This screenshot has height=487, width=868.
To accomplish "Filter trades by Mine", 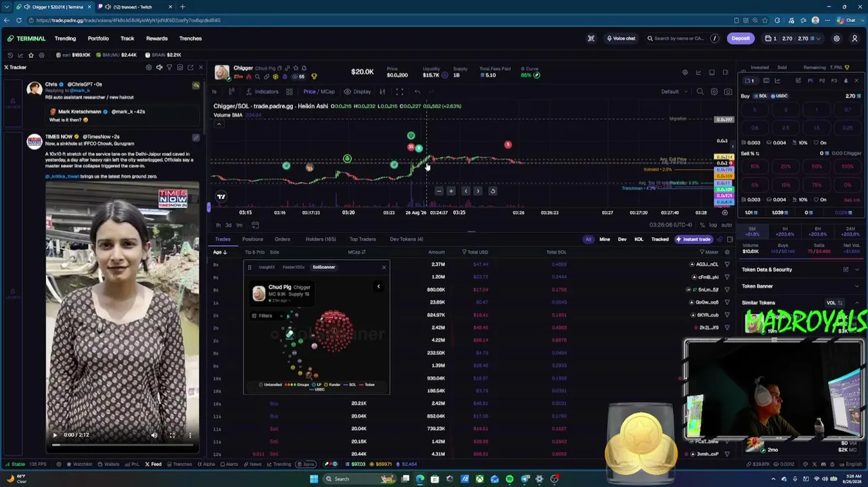I will point(604,239).
